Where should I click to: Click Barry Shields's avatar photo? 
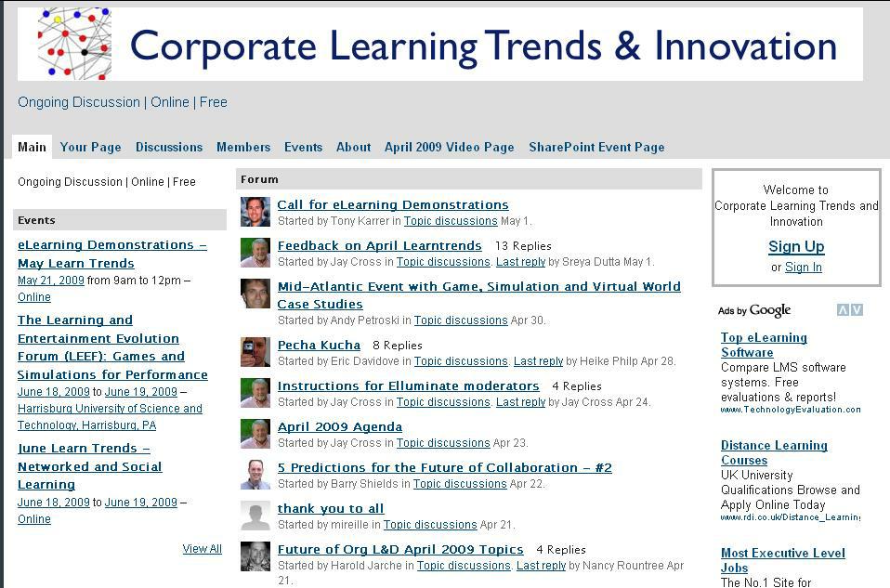252,475
